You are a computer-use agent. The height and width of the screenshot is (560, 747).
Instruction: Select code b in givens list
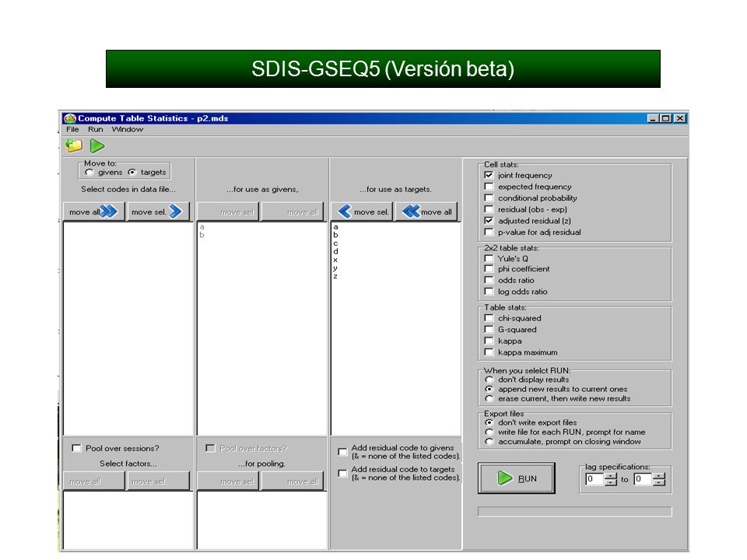pos(202,235)
